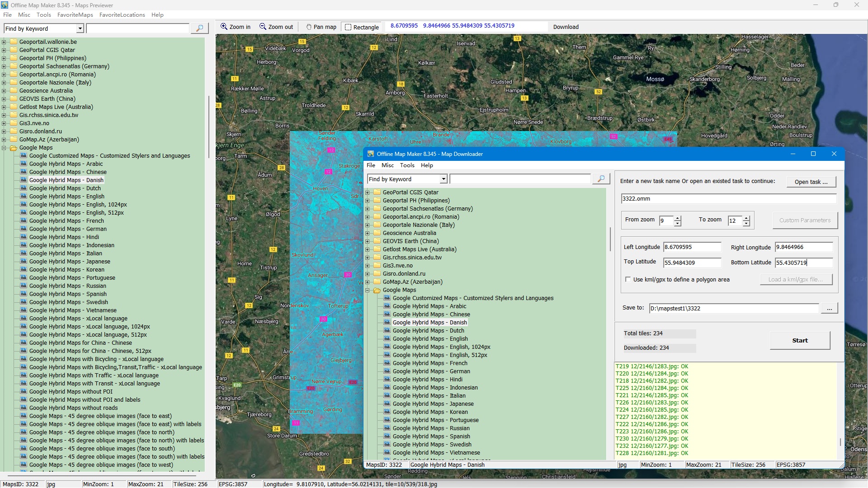Decrease the To zoom spinner value
Image resolution: width=868 pixels, height=488 pixels.
(746, 224)
